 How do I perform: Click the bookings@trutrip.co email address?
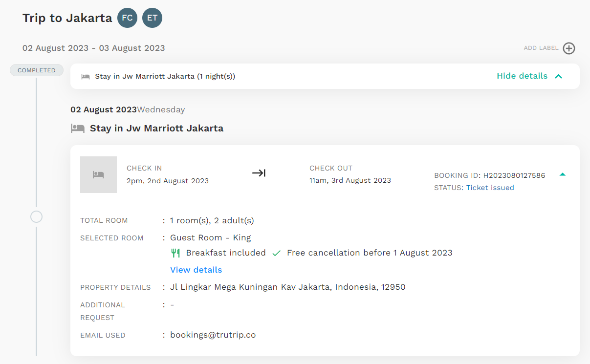point(213,335)
